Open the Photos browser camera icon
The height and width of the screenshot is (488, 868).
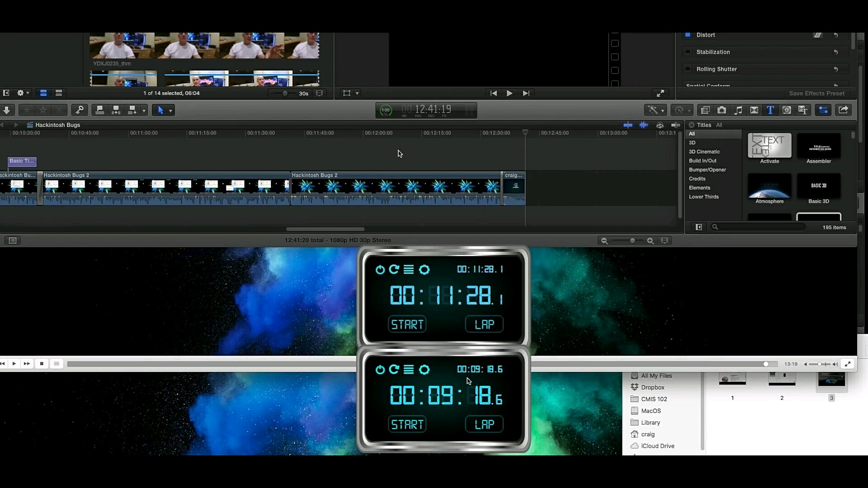722,110
